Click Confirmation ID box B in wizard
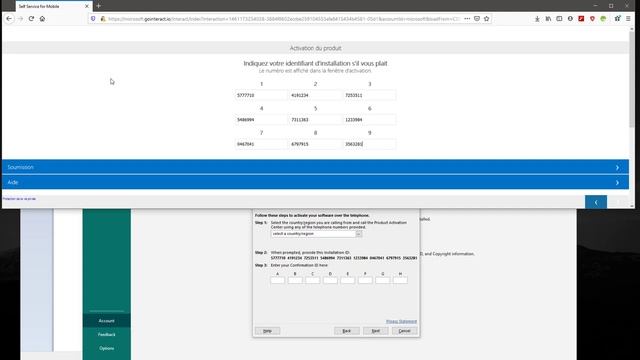 coord(295,280)
